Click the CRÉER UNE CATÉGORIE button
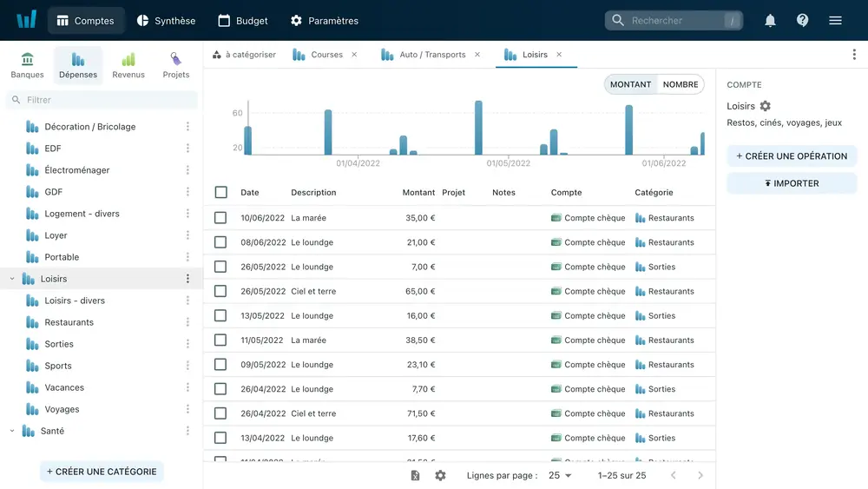Image resolution: width=868 pixels, height=489 pixels. click(102, 472)
